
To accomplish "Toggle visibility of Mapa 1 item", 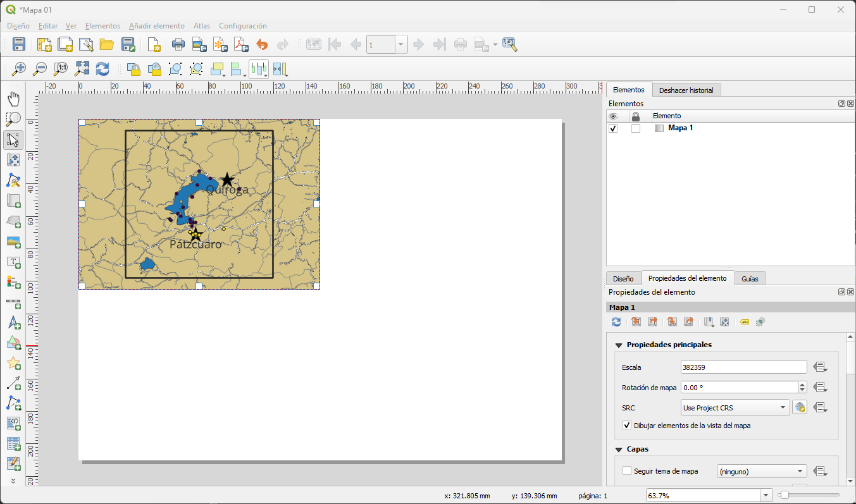I will pyautogui.click(x=613, y=128).
